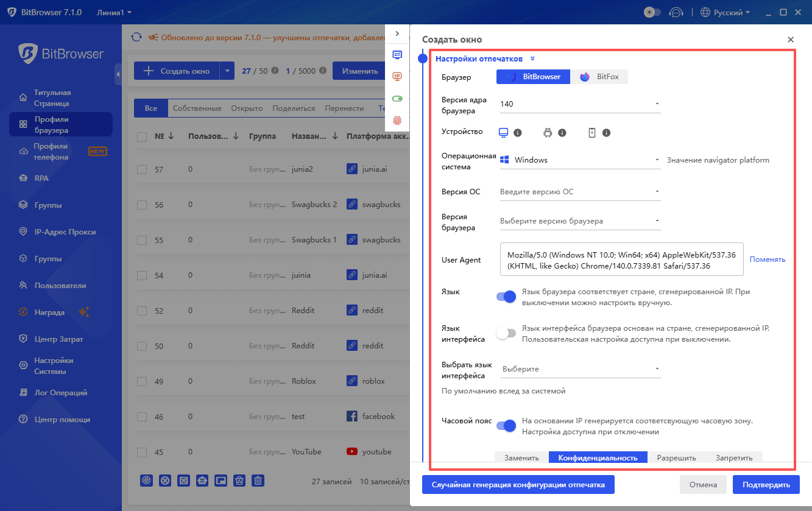This screenshot has height=511, width=812.
Task: Enable the Язык интерфейса toggle
Action: (x=506, y=334)
